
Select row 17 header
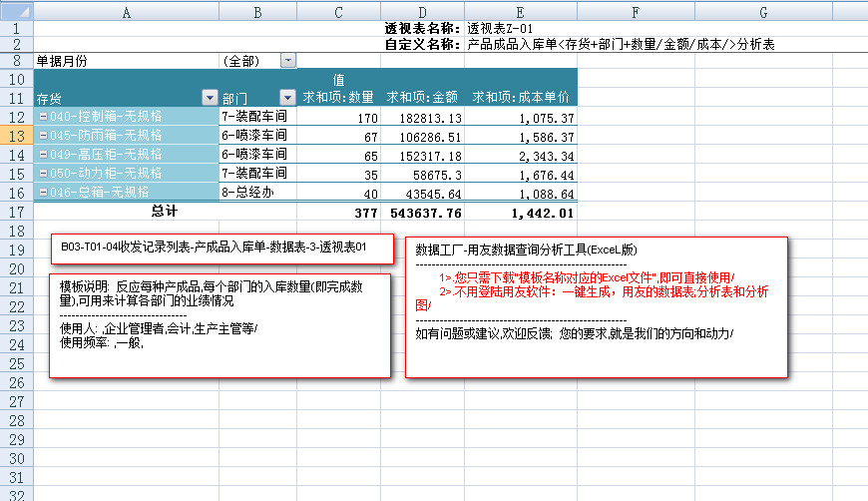[16, 212]
